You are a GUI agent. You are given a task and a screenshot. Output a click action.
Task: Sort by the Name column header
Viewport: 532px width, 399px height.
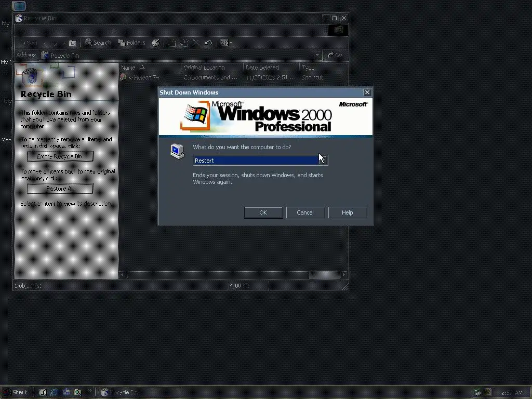150,68
